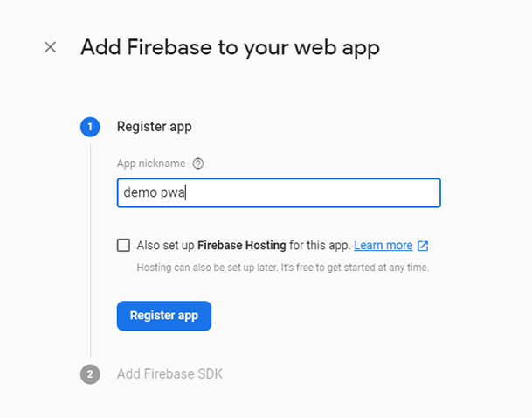Enable the Firebase Hosting setup checkbox

124,246
